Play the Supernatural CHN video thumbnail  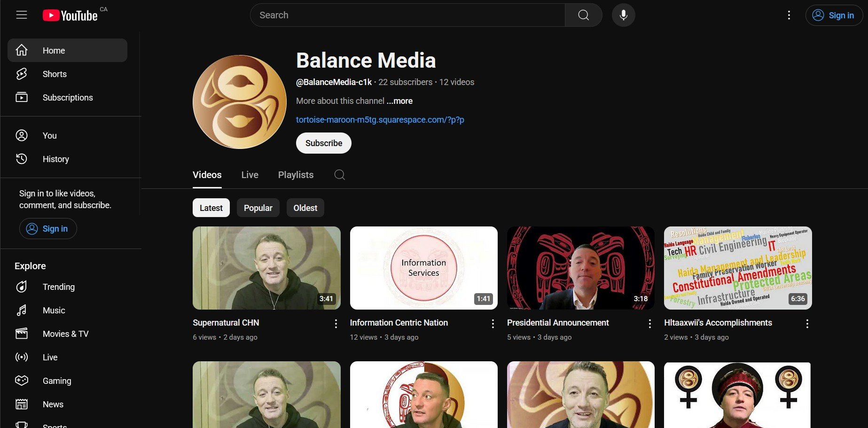pos(266,268)
